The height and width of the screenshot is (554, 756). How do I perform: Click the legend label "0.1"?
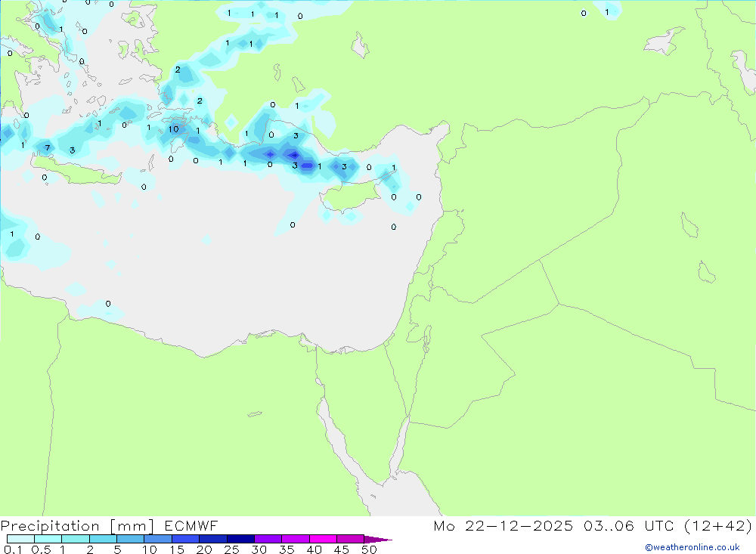(13, 549)
